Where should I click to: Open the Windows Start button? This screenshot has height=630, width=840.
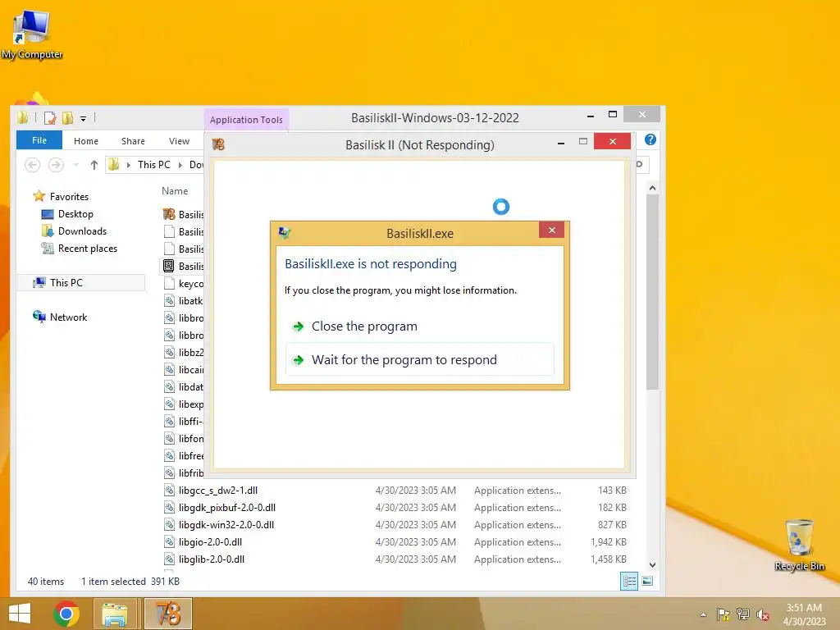point(20,614)
